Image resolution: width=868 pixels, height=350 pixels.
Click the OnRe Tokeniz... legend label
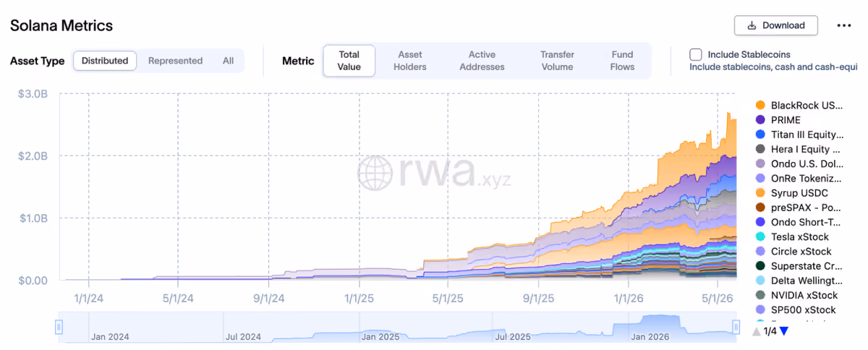click(x=807, y=178)
